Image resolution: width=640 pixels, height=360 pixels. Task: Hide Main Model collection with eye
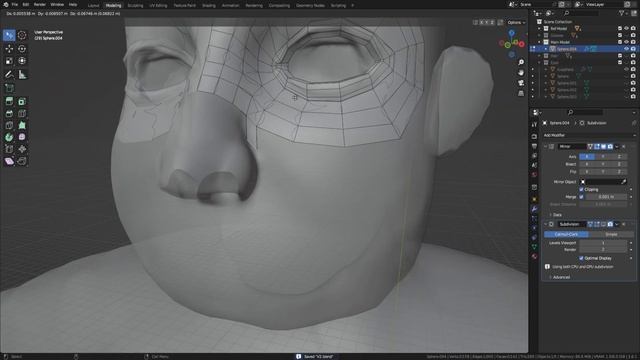coord(626,42)
